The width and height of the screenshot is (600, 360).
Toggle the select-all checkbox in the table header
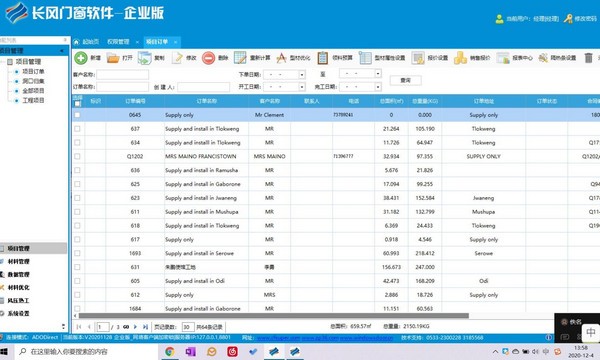click(77, 104)
